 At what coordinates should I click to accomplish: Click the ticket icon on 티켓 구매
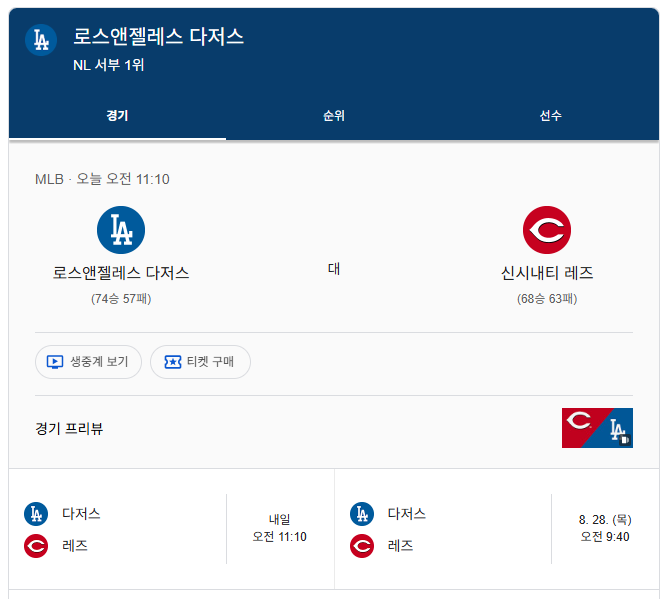[x=173, y=362]
